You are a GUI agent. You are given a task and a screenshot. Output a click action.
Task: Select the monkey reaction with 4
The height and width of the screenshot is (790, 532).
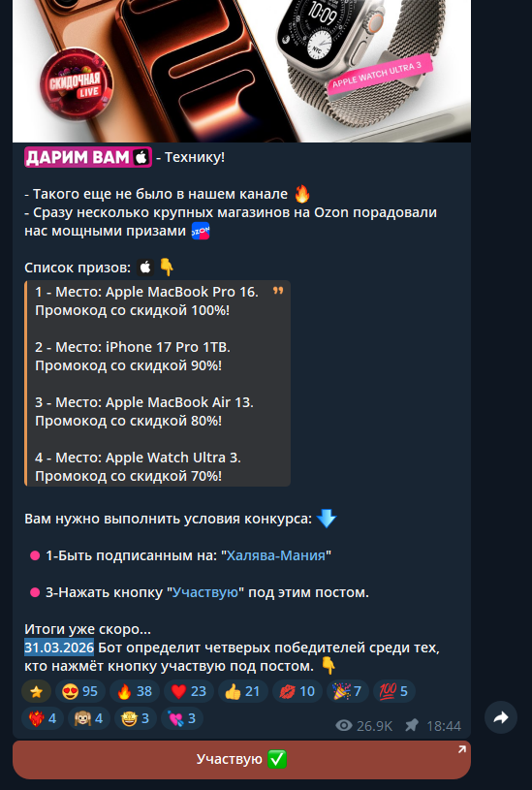click(89, 718)
